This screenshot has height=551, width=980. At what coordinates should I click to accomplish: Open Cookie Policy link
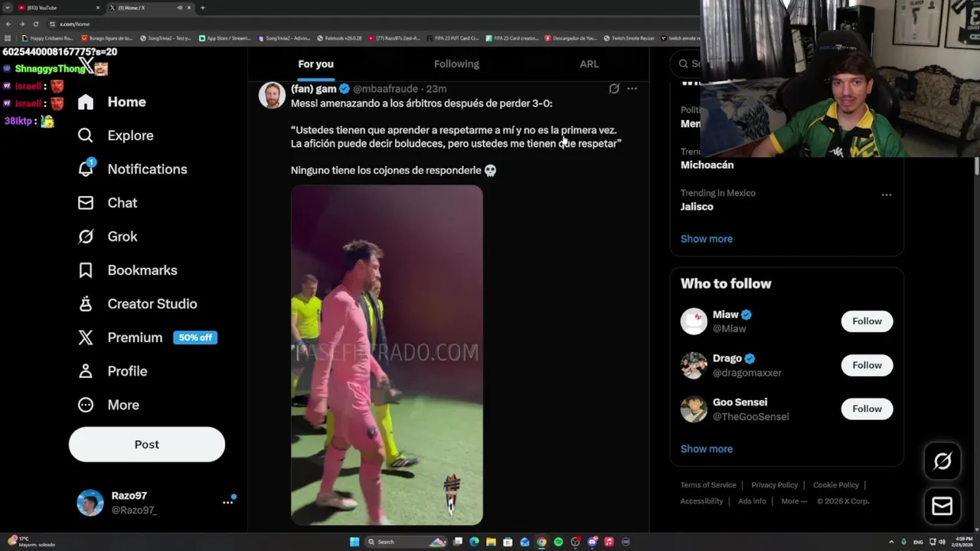pos(835,485)
